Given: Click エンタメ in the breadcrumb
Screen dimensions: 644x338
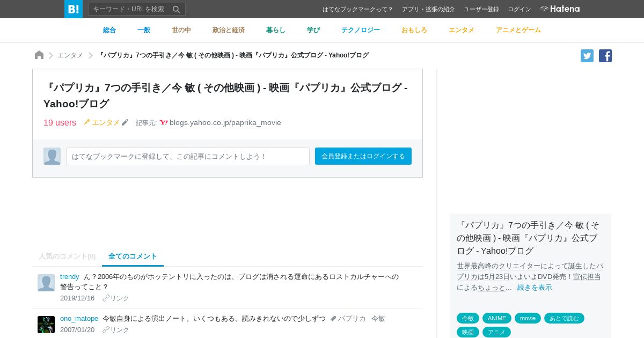Looking at the screenshot, I should pyautogui.click(x=70, y=55).
